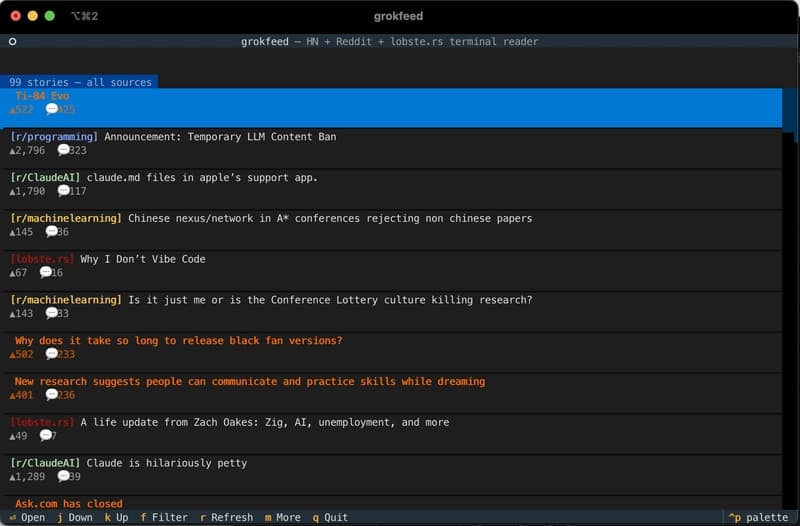
Task: Click r/ClaudeAI tag on hilariously petty story
Action: [x=45, y=463]
